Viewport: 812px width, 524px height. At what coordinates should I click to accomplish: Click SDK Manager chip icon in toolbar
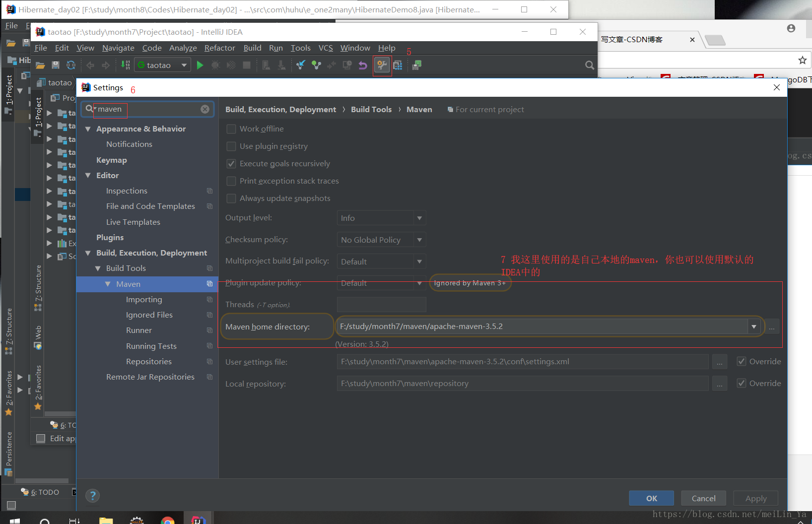tap(417, 65)
